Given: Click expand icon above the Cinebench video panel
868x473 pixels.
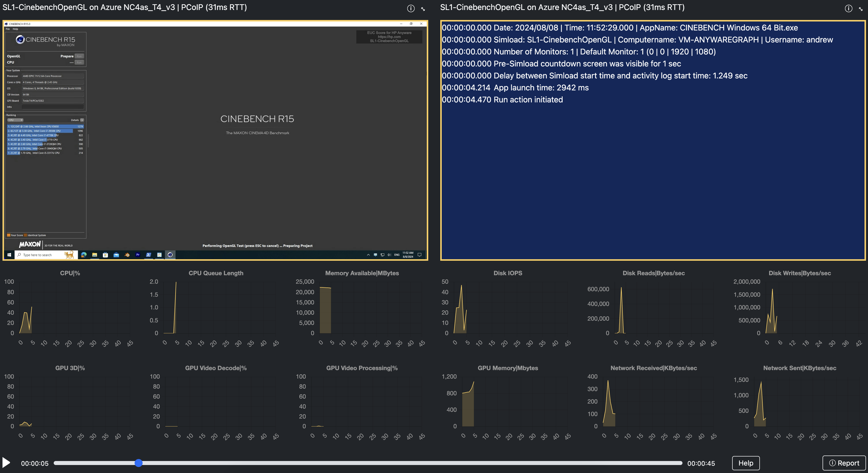Looking at the screenshot, I should (423, 9).
